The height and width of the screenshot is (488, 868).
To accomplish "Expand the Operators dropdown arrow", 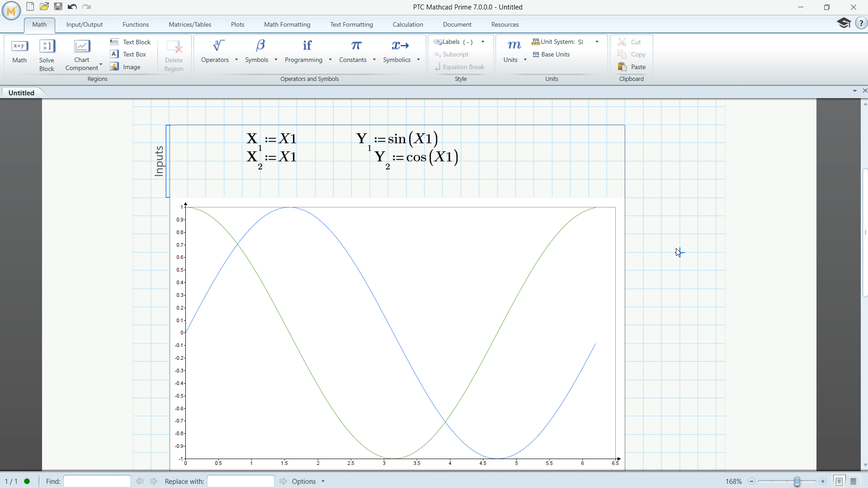I will [x=236, y=60].
